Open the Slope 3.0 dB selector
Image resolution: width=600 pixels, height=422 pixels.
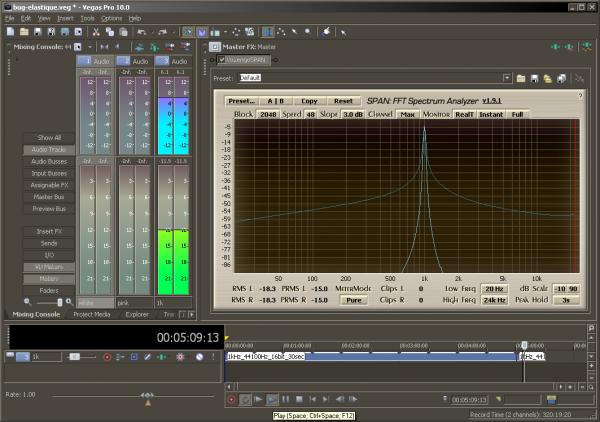point(352,114)
